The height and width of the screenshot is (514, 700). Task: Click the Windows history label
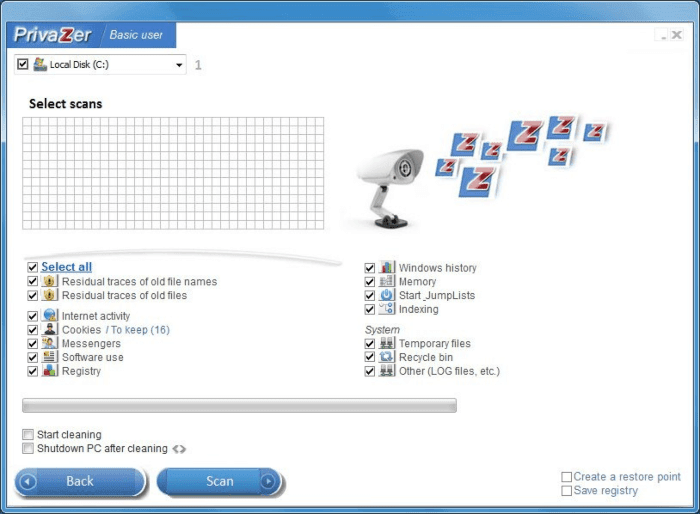click(x=438, y=268)
